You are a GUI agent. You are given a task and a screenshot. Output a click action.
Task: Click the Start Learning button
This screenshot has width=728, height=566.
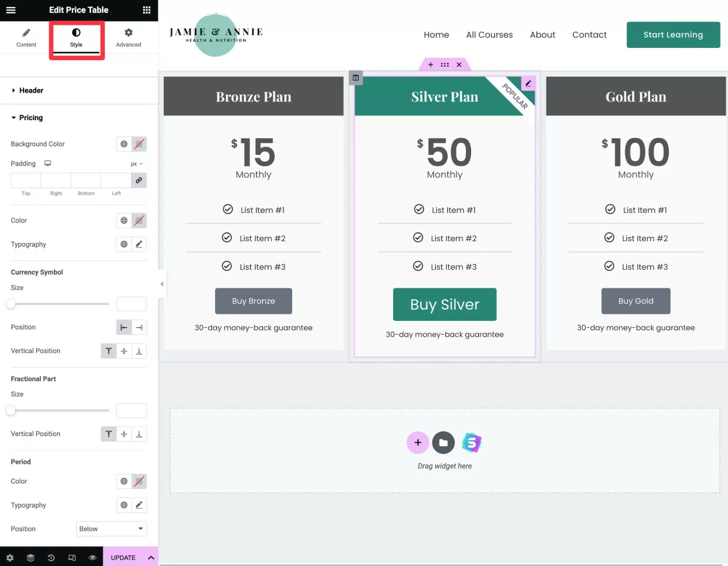click(673, 35)
